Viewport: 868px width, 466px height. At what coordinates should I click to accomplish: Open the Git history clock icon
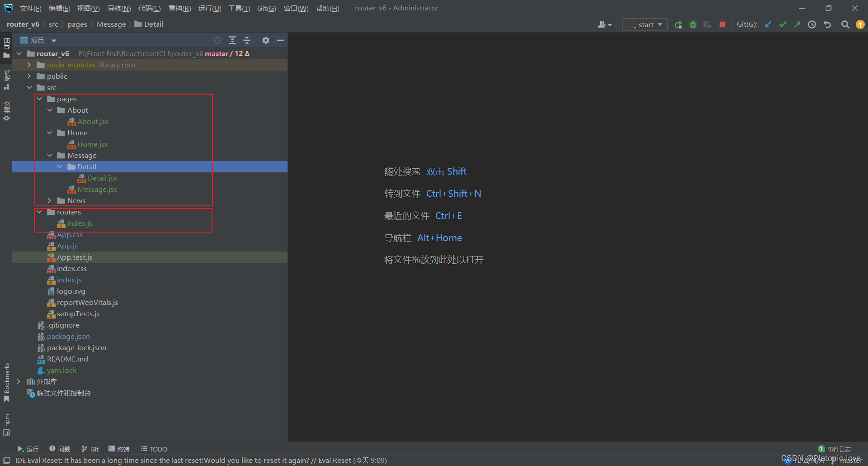812,24
